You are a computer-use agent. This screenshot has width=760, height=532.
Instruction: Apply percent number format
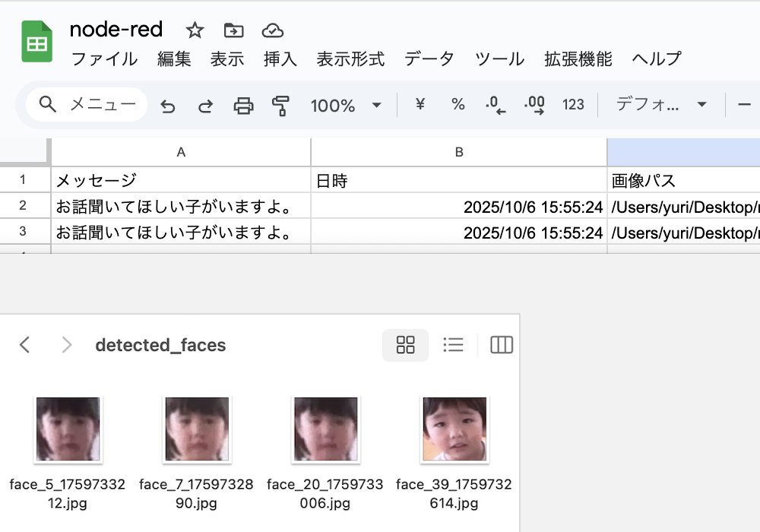(458, 105)
